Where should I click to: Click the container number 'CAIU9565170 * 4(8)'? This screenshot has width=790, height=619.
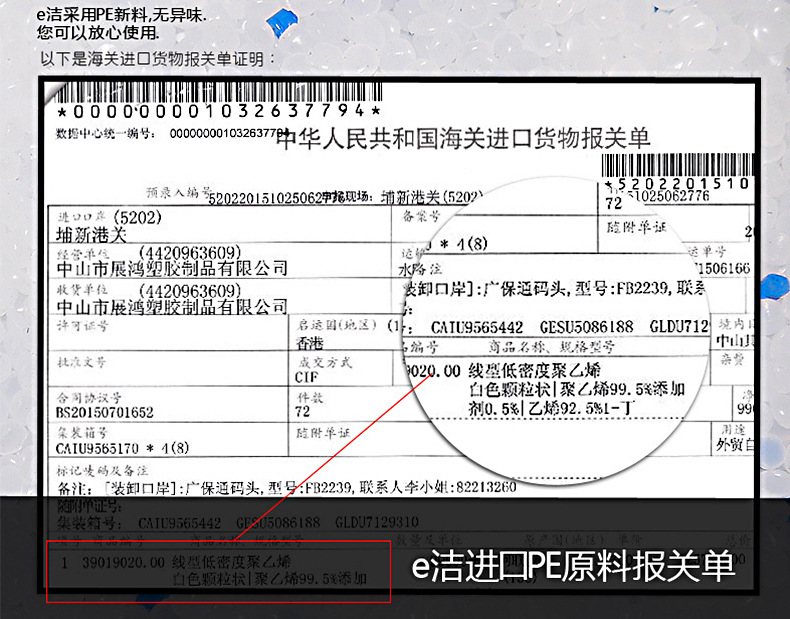(122, 448)
